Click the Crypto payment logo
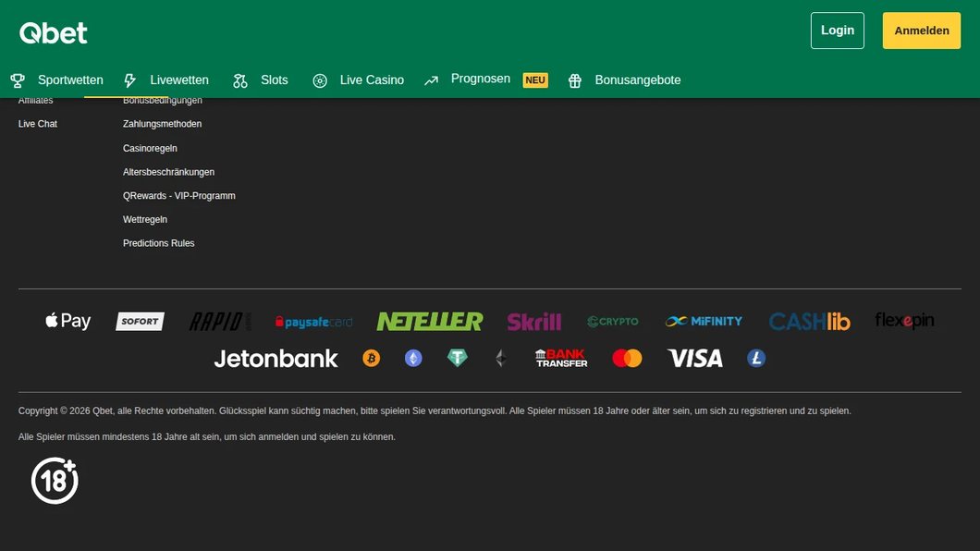This screenshot has height=551, width=980. pos(612,321)
